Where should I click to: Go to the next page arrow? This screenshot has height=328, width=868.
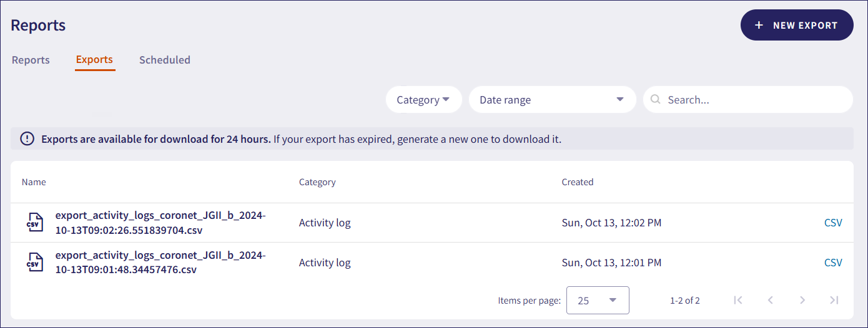(802, 300)
